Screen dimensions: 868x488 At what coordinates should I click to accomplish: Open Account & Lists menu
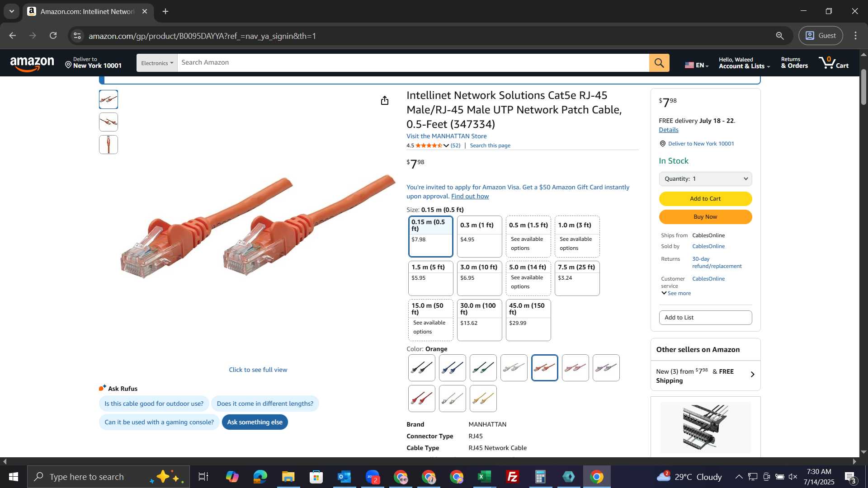744,63
